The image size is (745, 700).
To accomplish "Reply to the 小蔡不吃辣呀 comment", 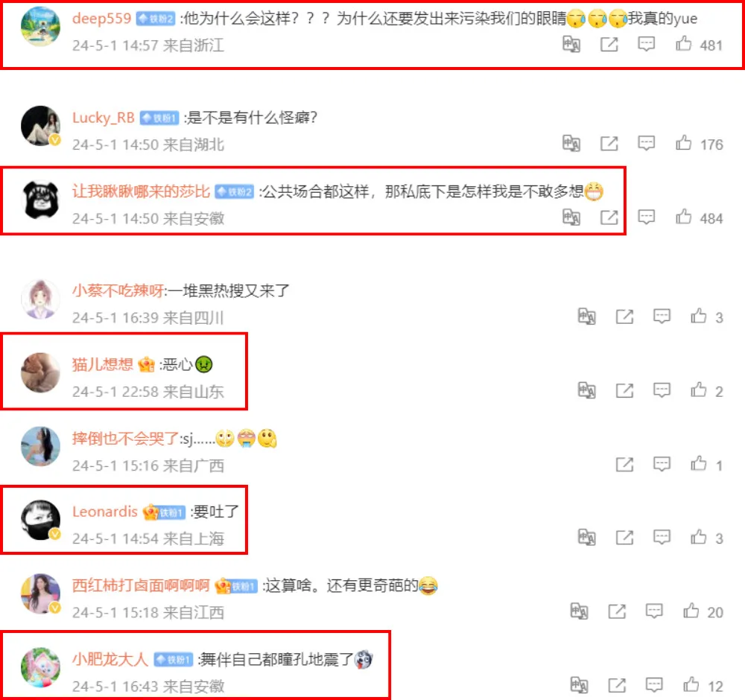I will pos(662,316).
